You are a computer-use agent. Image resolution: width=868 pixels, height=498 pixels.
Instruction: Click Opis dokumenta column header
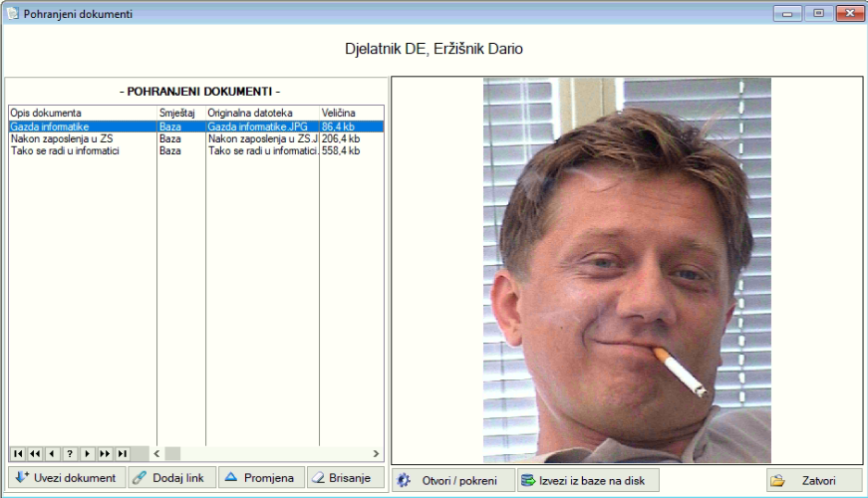click(83, 113)
